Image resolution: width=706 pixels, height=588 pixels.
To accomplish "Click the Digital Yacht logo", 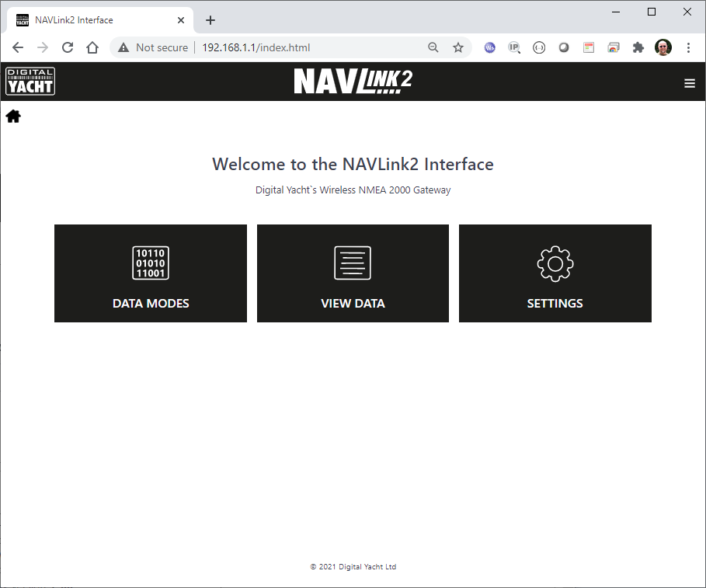I will [30, 81].
